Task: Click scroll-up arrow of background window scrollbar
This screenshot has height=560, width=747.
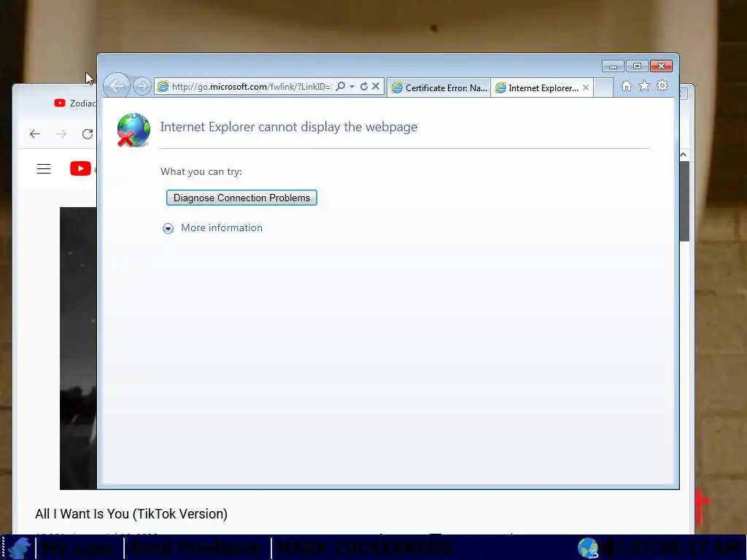Action: click(x=684, y=155)
